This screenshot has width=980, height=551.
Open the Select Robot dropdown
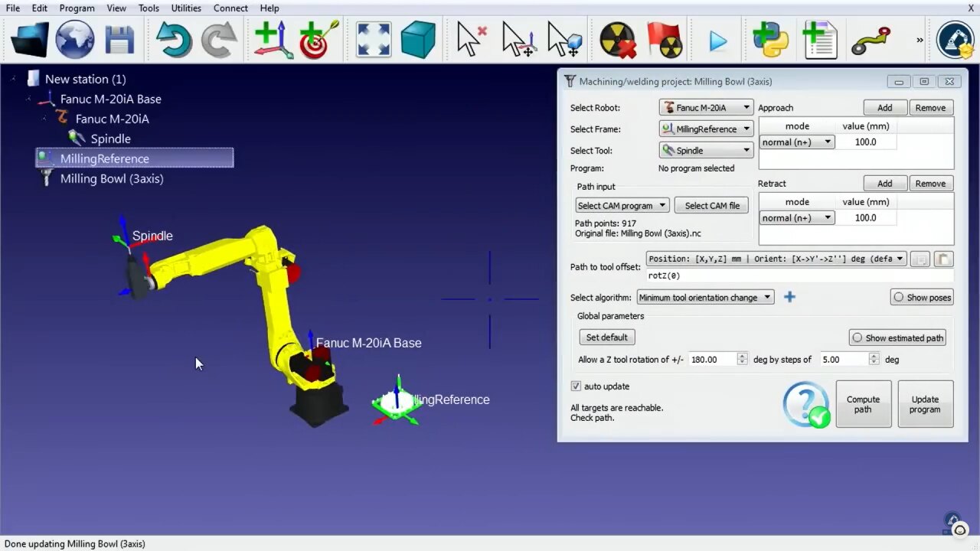[706, 108]
